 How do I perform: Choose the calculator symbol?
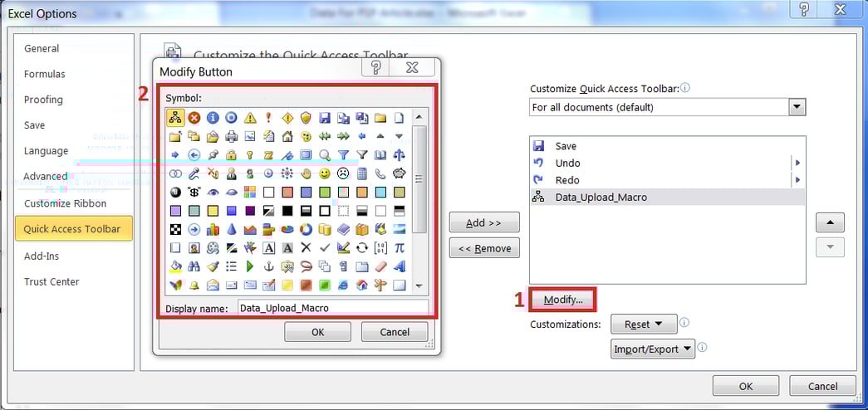[362, 173]
